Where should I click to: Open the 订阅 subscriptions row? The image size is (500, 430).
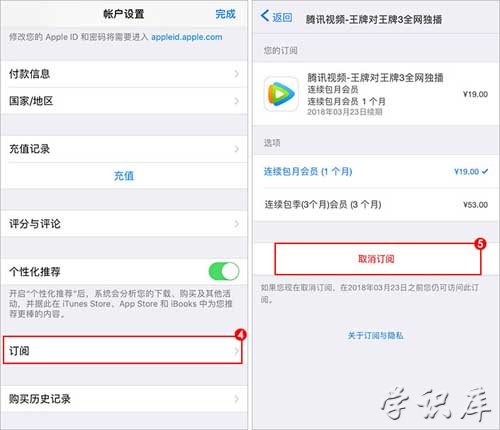click(x=122, y=350)
